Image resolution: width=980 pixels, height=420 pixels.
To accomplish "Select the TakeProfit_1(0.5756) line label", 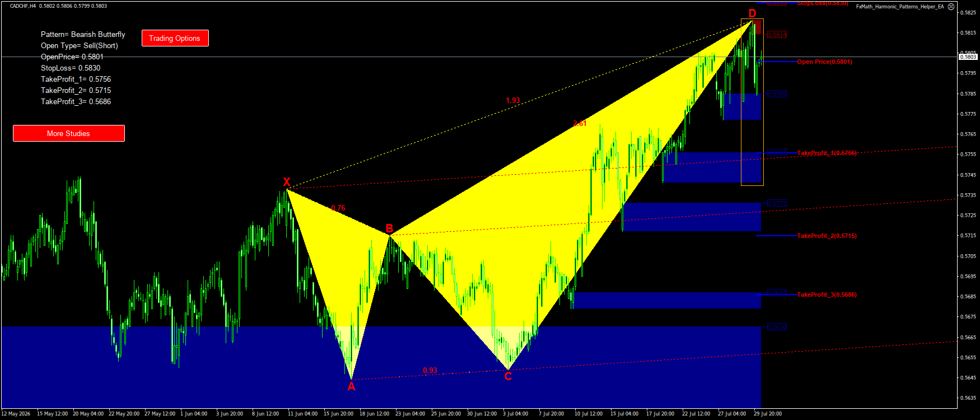I will pos(827,153).
